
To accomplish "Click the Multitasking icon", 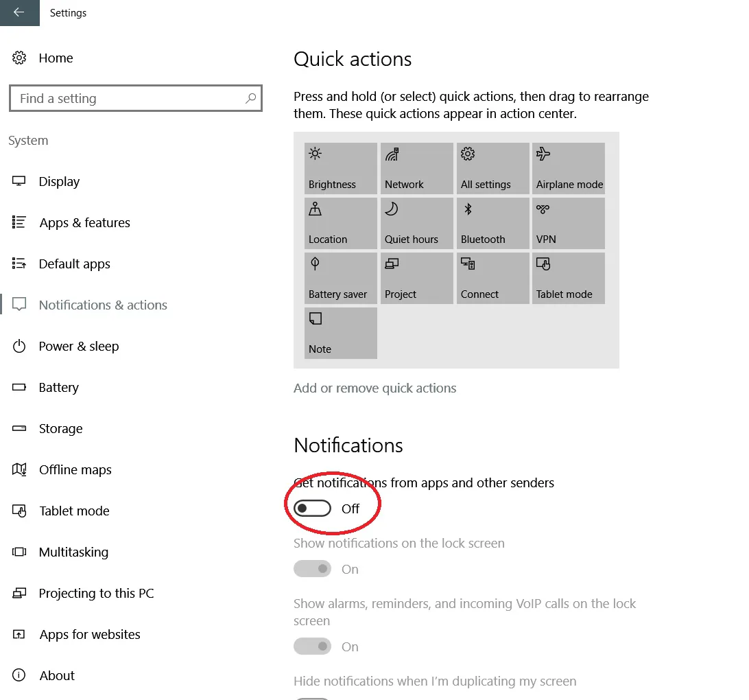I will pos(19,552).
